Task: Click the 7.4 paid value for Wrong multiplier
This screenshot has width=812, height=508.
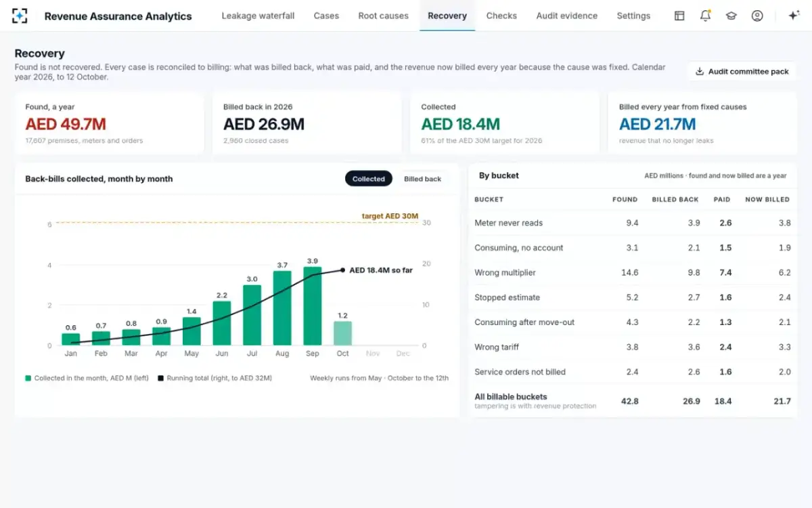Action: click(x=725, y=272)
